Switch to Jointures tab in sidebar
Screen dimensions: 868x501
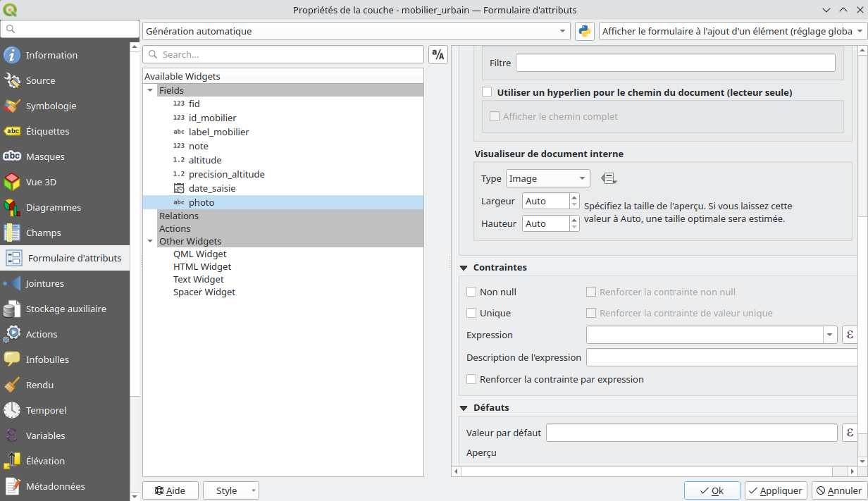click(44, 283)
